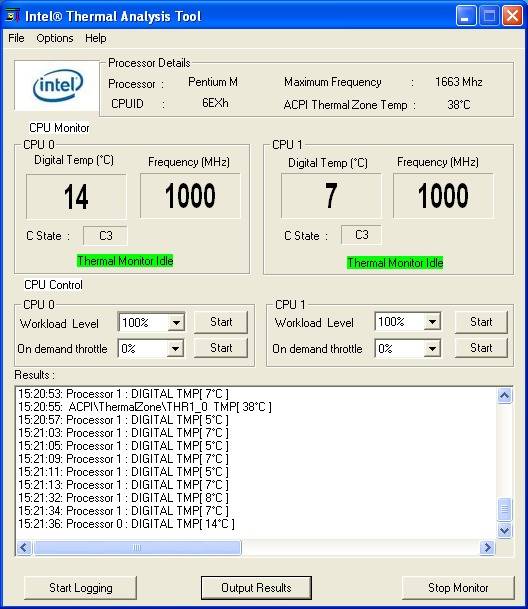Click results scroll down arrow
The width and height of the screenshot is (528, 609).
click(504, 530)
